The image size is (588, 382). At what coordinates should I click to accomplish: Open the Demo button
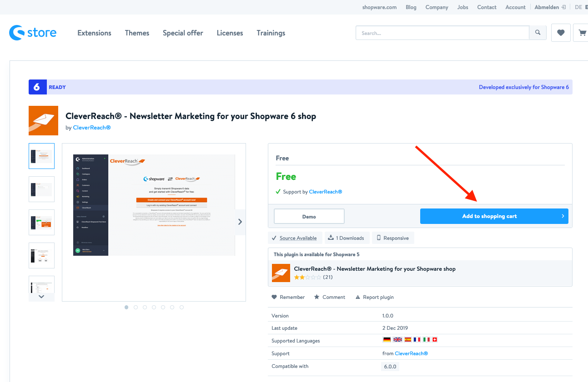309,217
